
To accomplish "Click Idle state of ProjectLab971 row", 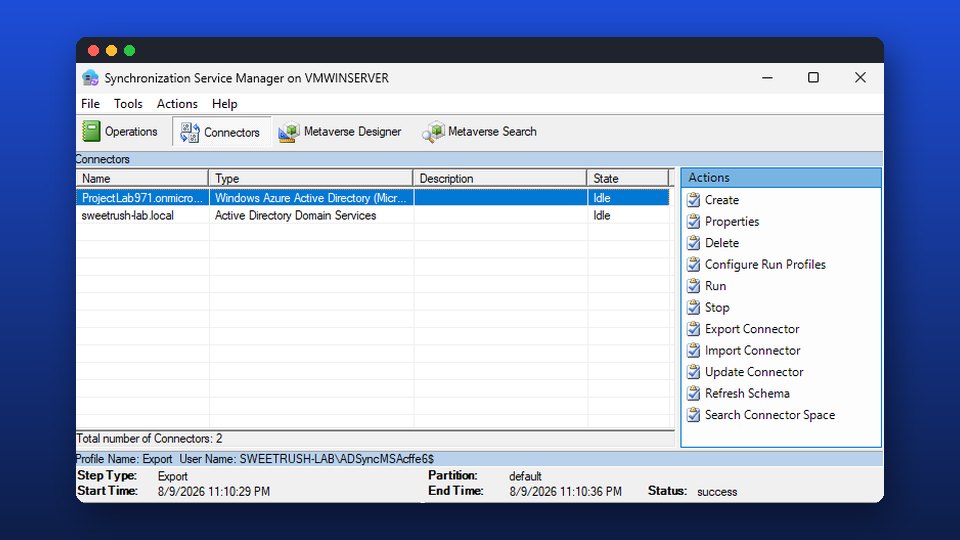I will tap(601, 198).
